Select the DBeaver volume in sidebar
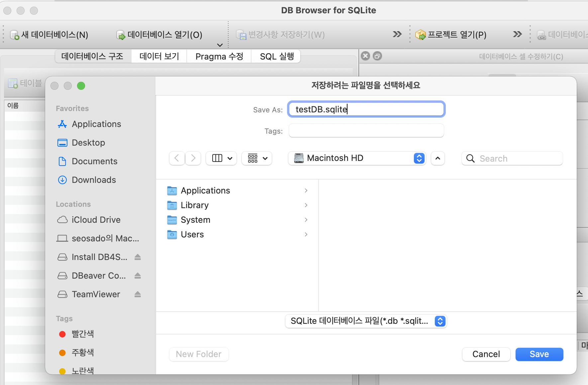The image size is (588, 385). coord(99,276)
